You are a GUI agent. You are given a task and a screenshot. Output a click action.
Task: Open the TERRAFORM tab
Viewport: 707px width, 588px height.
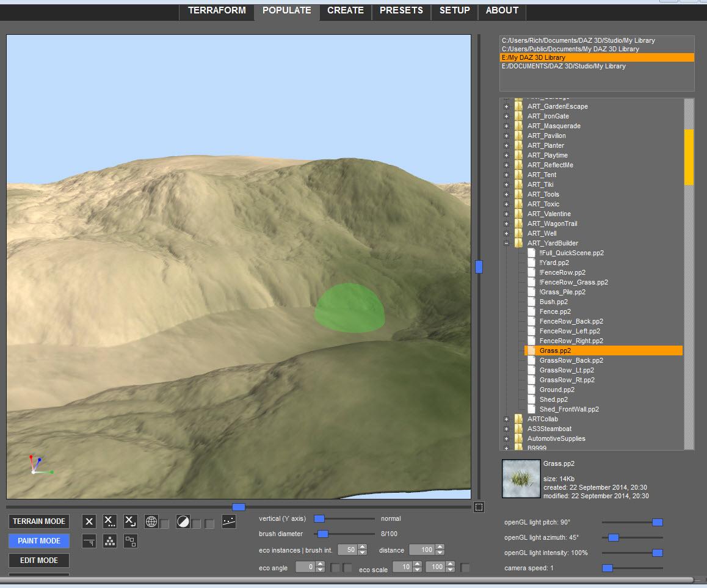(x=217, y=10)
